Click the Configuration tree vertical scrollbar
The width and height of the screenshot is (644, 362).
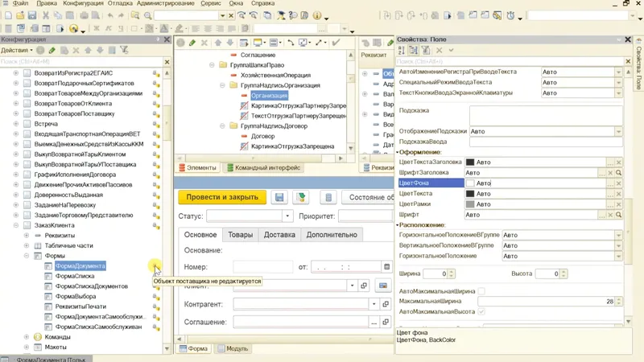tap(167, 209)
